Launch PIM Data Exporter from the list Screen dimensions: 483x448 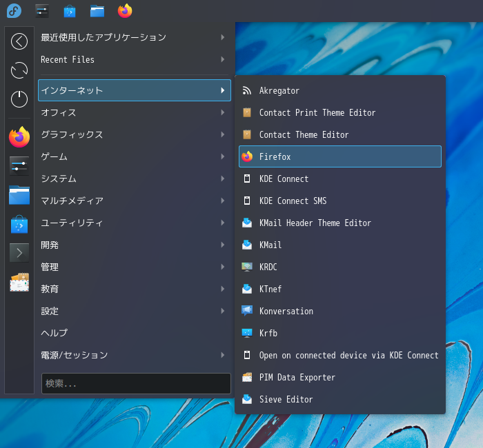click(340, 377)
